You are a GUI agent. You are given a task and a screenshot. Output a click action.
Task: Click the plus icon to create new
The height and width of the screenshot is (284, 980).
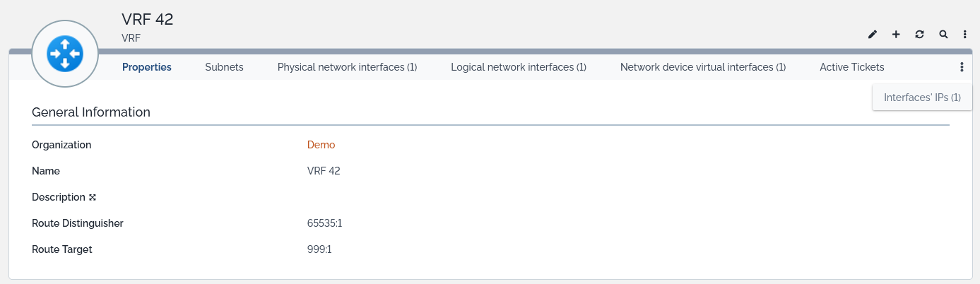[896, 34]
